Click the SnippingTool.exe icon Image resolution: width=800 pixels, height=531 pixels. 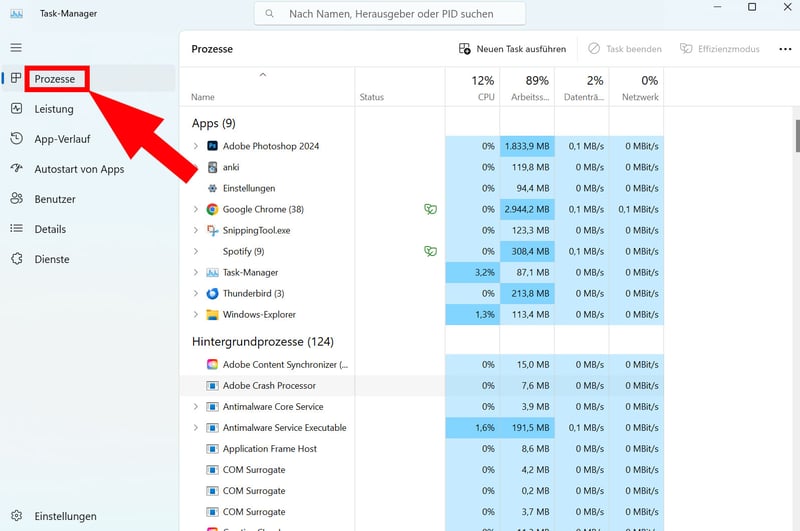(x=212, y=230)
